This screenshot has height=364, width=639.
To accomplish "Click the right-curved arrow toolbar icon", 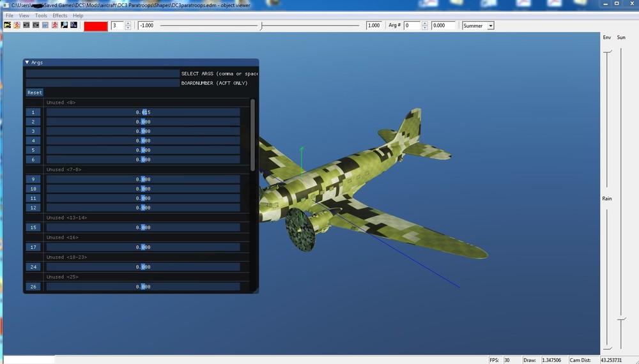I will 36,26.
